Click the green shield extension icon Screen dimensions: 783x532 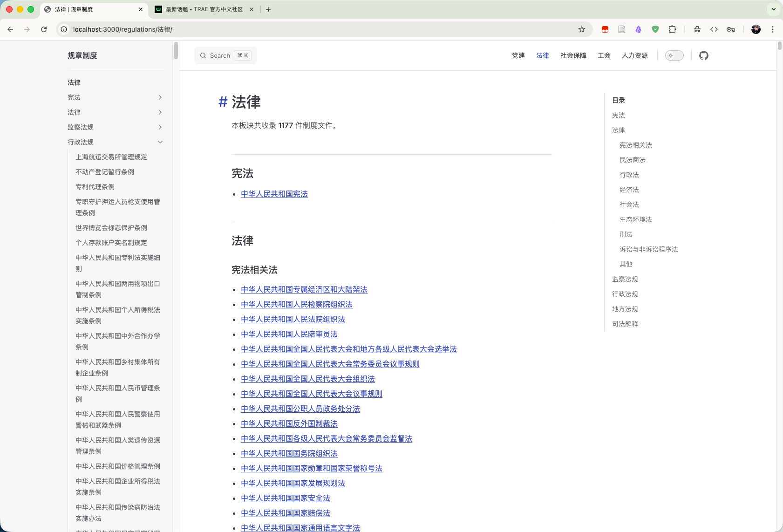pos(655,29)
